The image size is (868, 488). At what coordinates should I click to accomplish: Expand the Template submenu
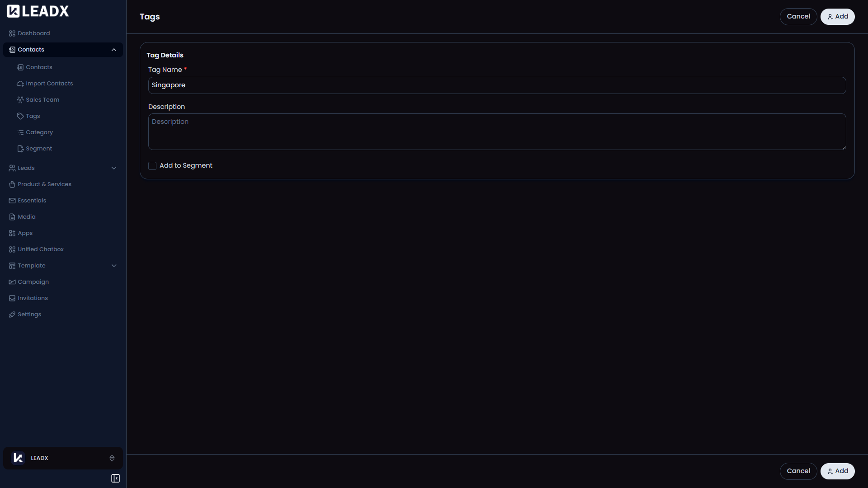114,266
